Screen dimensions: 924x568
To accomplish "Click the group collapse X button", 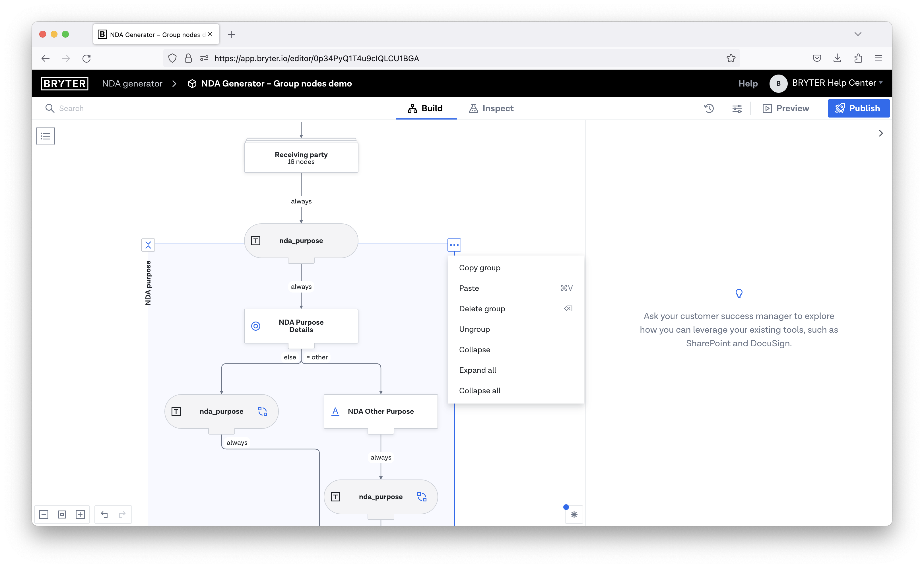I will coord(148,244).
